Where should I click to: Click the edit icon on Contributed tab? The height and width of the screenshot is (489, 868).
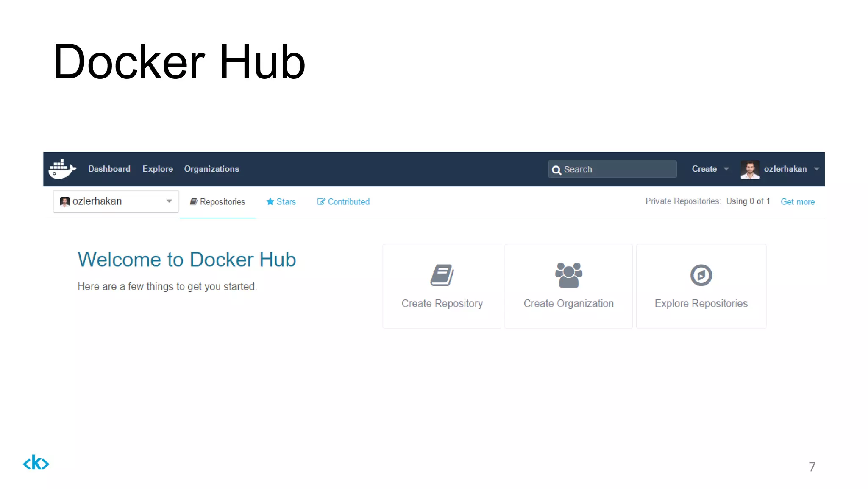tap(321, 202)
